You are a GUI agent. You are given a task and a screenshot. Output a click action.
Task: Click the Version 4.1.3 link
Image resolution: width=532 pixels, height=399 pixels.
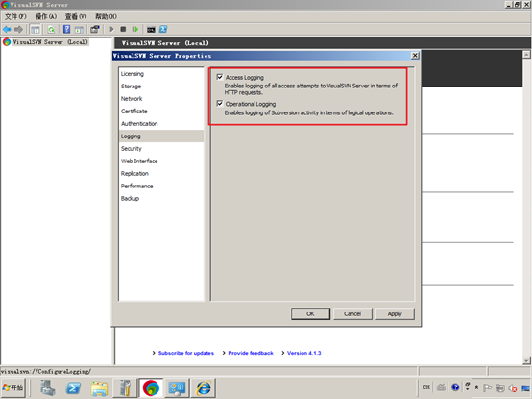click(x=304, y=353)
